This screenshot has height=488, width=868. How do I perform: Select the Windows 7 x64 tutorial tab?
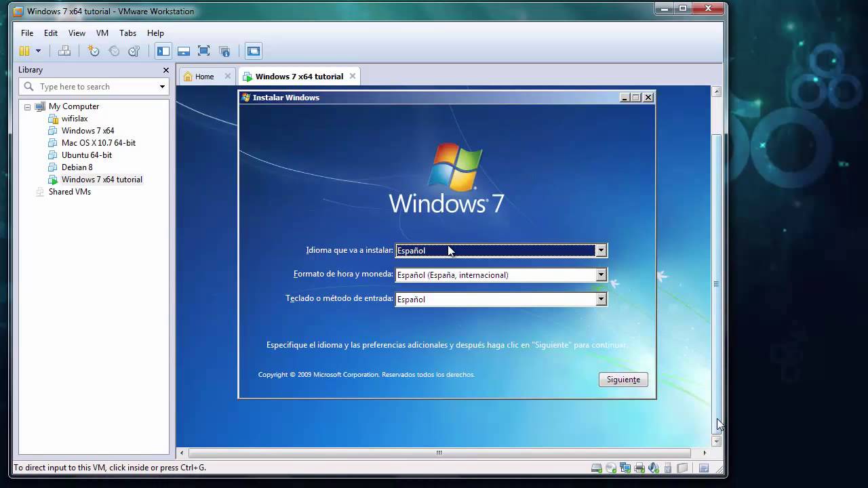pyautogui.click(x=299, y=77)
